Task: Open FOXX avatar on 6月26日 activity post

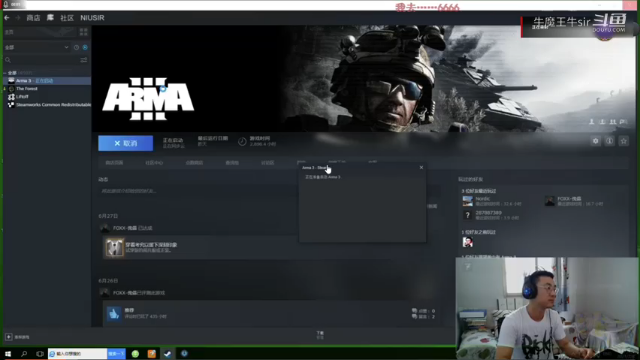Action: pyautogui.click(x=104, y=292)
